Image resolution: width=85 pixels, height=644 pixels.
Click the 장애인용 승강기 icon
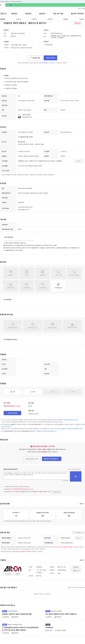tap(33, 326)
